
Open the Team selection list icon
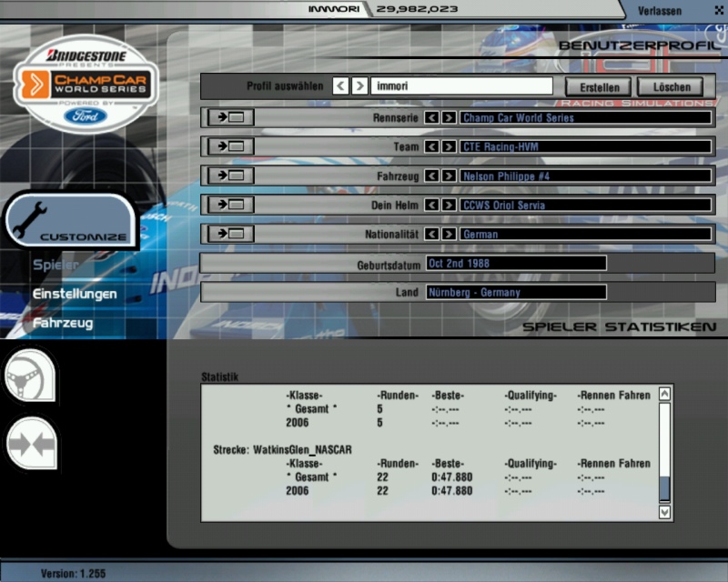pos(229,147)
